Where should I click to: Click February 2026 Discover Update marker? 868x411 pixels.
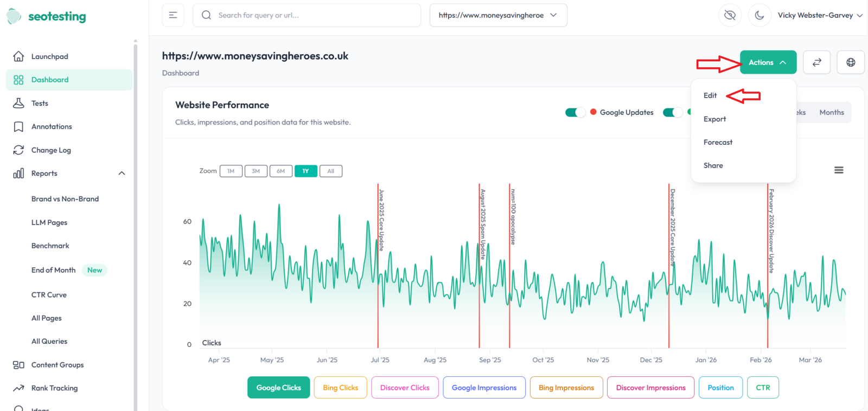click(x=771, y=230)
